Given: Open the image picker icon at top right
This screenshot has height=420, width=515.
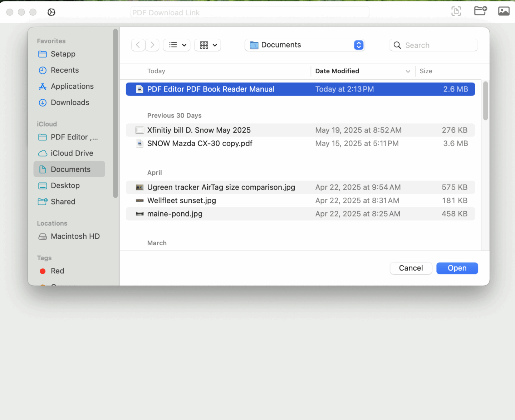Looking at the screenshot, I should pyautogui.click(x=504, y=11).
